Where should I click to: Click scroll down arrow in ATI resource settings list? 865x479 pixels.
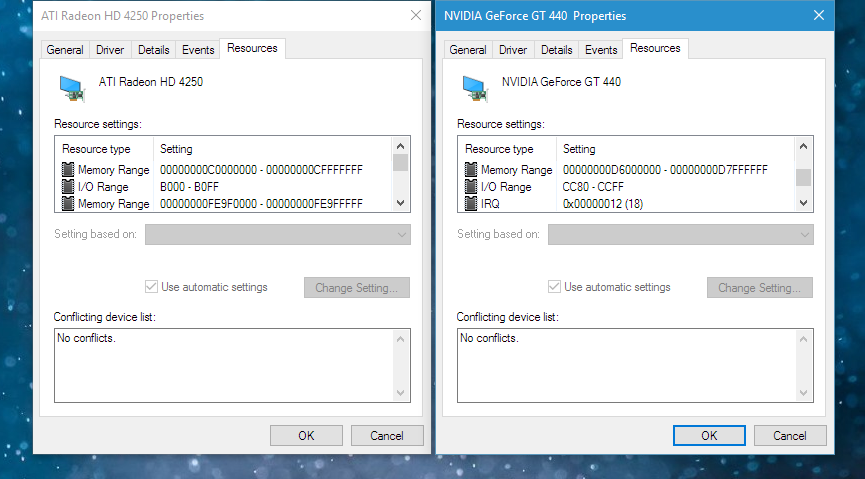[401, 203]
